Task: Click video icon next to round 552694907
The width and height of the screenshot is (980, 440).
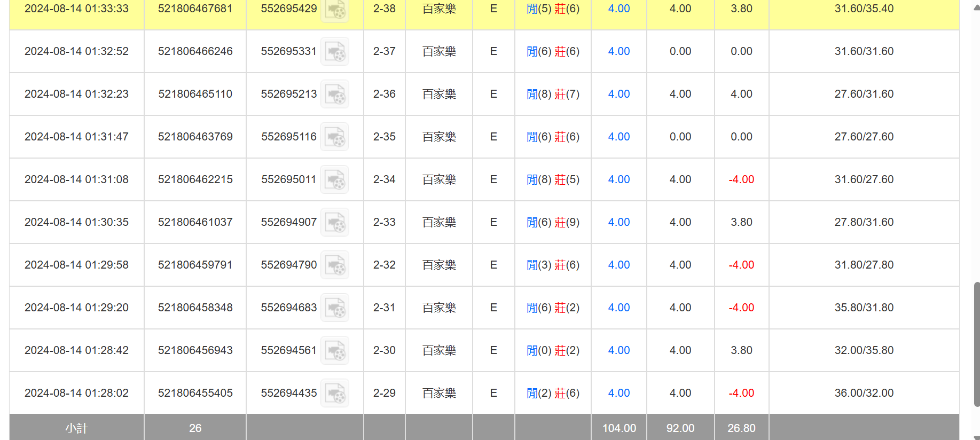Action: point(335,223)
